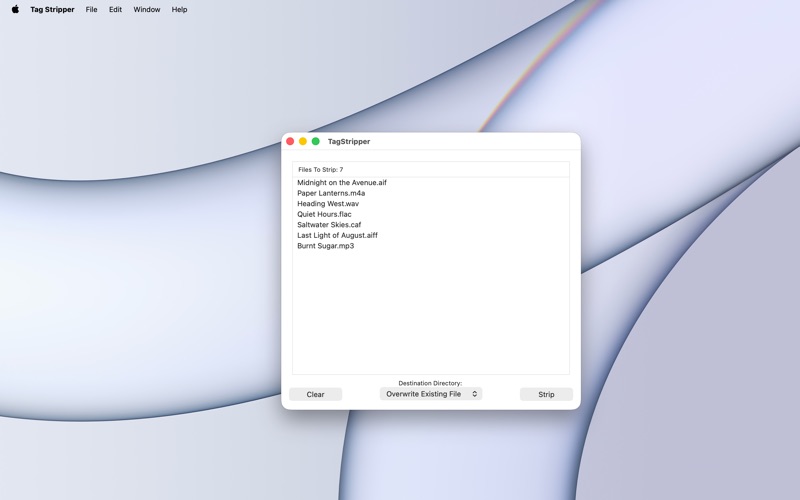The image size is (800, 500).
Task: Open the Overwrite Existing File dropdown
Action: coord(431,394)
